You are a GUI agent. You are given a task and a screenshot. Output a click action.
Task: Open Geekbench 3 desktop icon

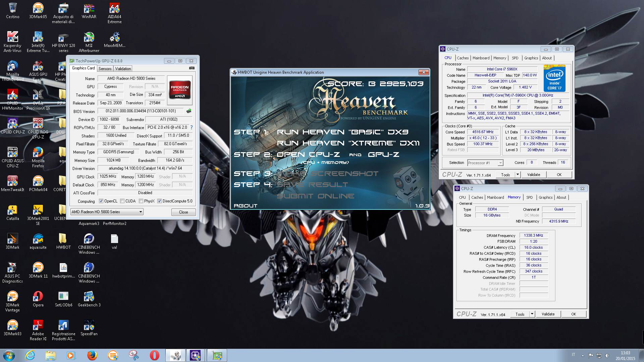click(89, 299)
